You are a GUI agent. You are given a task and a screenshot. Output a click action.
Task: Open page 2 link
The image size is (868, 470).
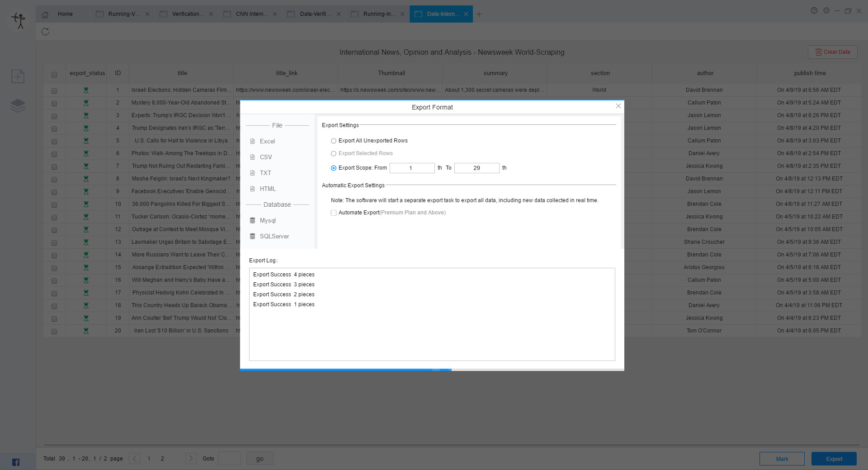coord(162,459)
